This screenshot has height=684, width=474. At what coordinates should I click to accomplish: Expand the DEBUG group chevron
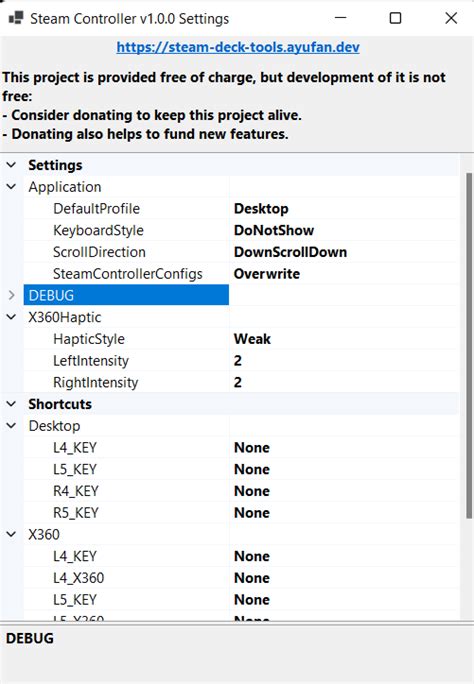(11, 295)
